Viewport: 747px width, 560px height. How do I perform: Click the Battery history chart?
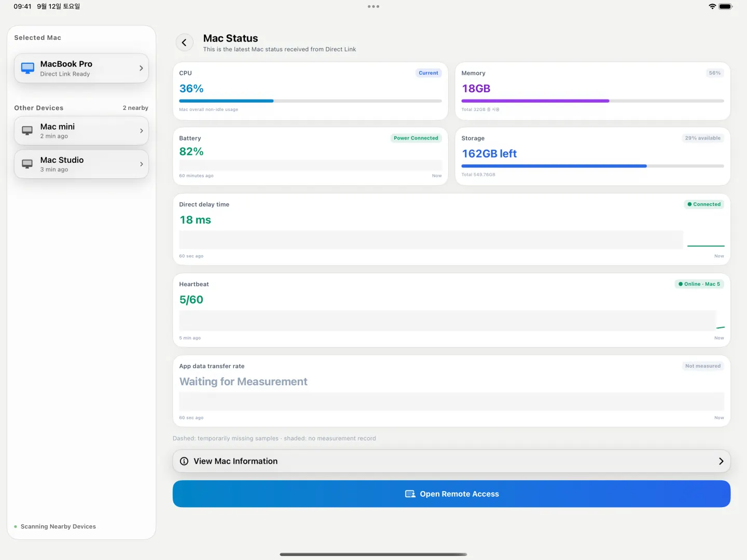coord(310,165)
